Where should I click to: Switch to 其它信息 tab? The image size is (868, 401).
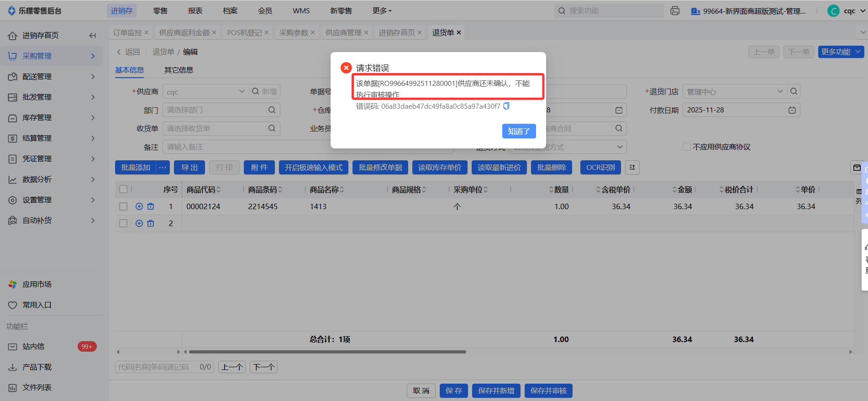pyautogui.click(x=179, y=70)
